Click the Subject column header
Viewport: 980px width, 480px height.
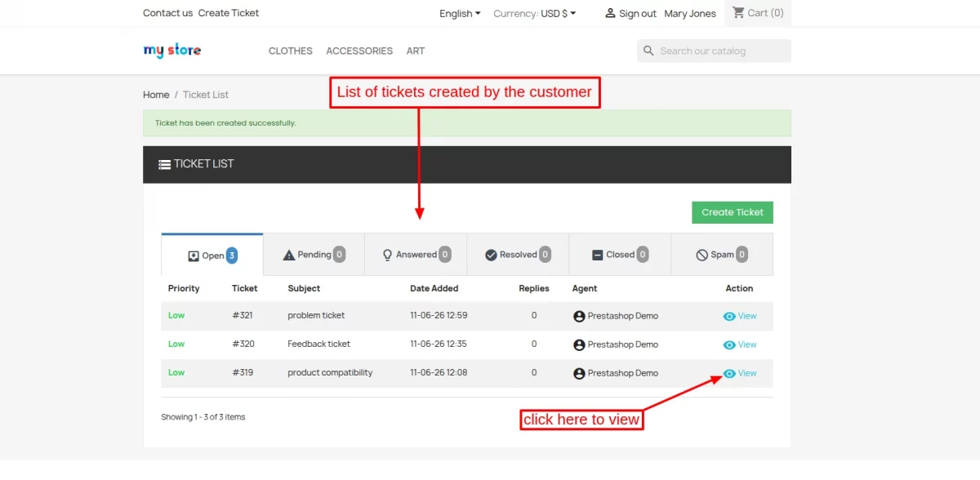coord(304,288)
